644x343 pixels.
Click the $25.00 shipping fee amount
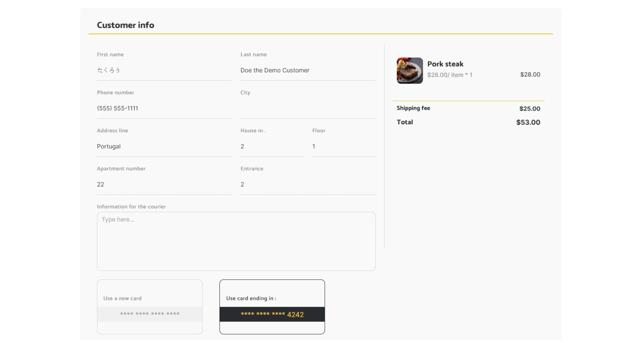[x=530, y=108]
